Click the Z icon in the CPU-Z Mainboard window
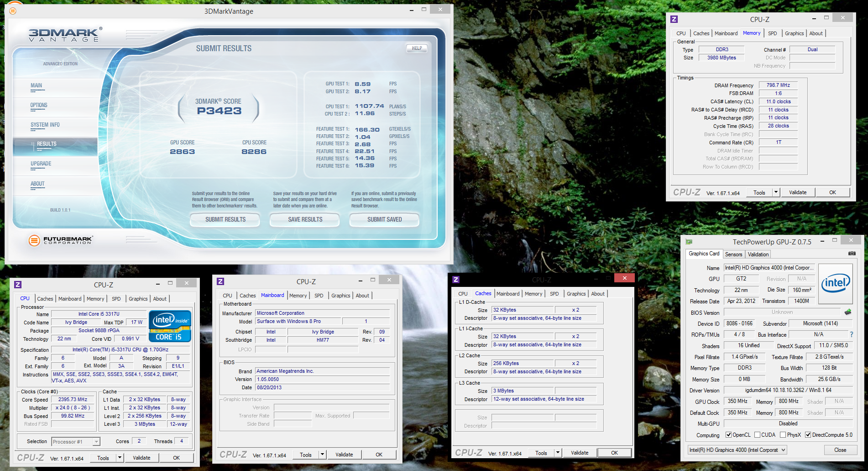This screenshot has width=868, height=471. 220,281
